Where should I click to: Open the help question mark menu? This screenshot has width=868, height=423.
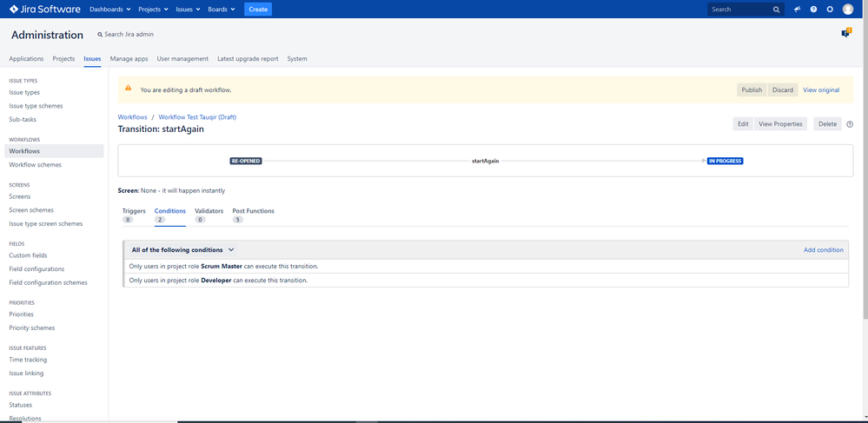click(813, 10)
